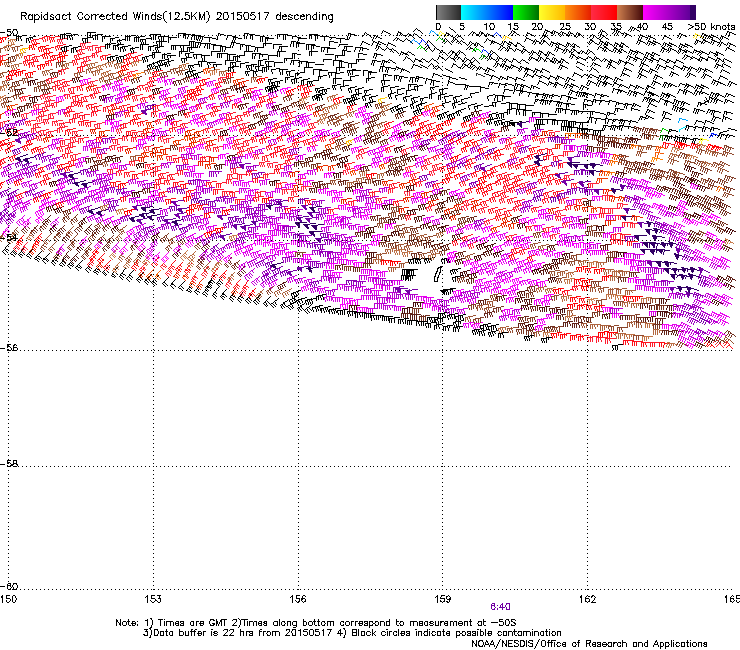Click longitude label 150 on bottom axis
Screen dimensions: 740x650
(x=8, y=599)
